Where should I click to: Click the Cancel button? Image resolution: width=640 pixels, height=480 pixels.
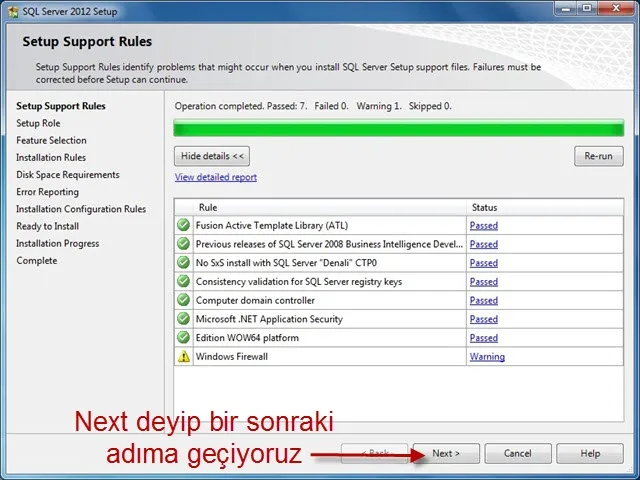click(518, 453)
